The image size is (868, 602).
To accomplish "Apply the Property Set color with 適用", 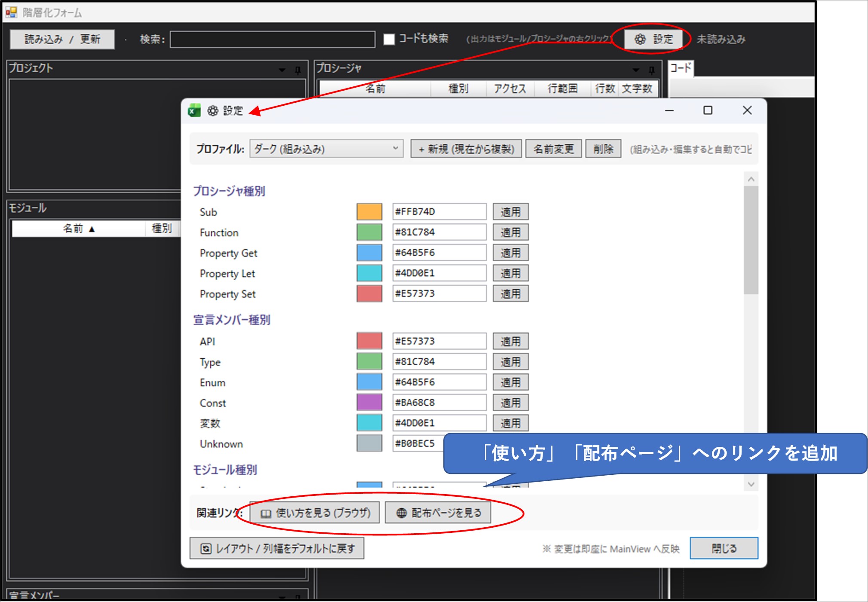I will pyautogui.click(x=511, y=294).
